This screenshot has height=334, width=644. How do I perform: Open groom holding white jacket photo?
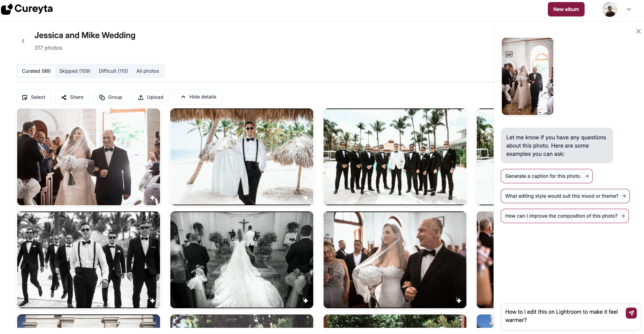point(242,157)
